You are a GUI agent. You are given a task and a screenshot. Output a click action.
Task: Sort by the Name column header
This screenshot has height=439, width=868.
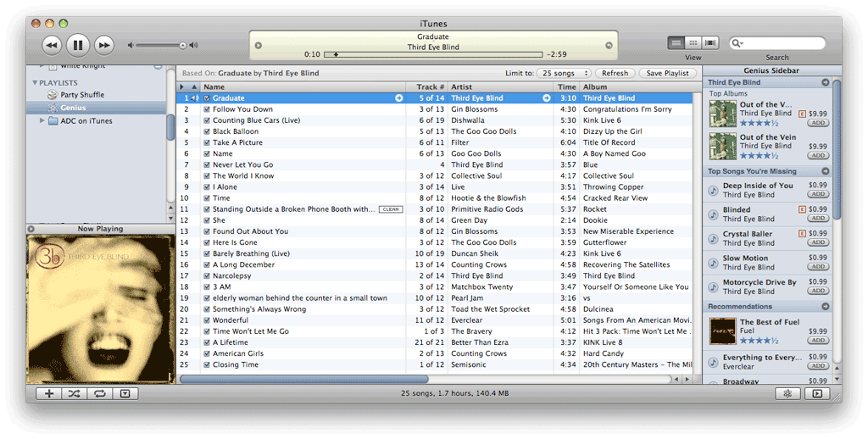pos(303,87)
